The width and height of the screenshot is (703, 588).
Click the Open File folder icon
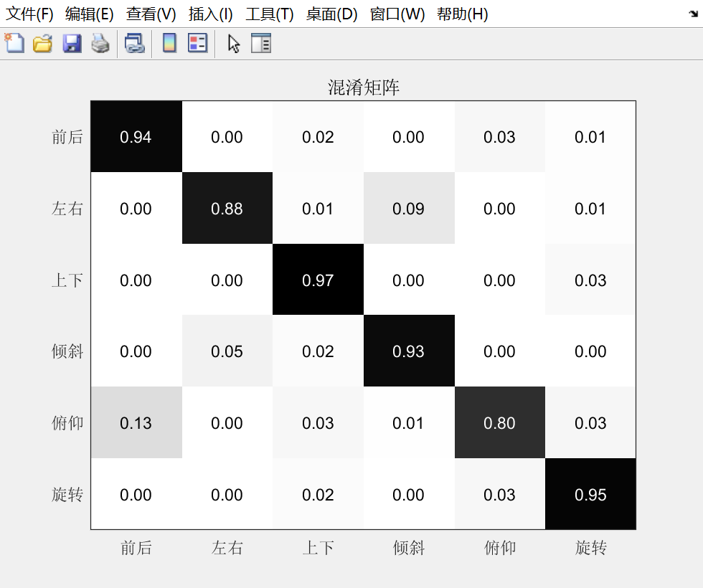[x=42, y=44]
